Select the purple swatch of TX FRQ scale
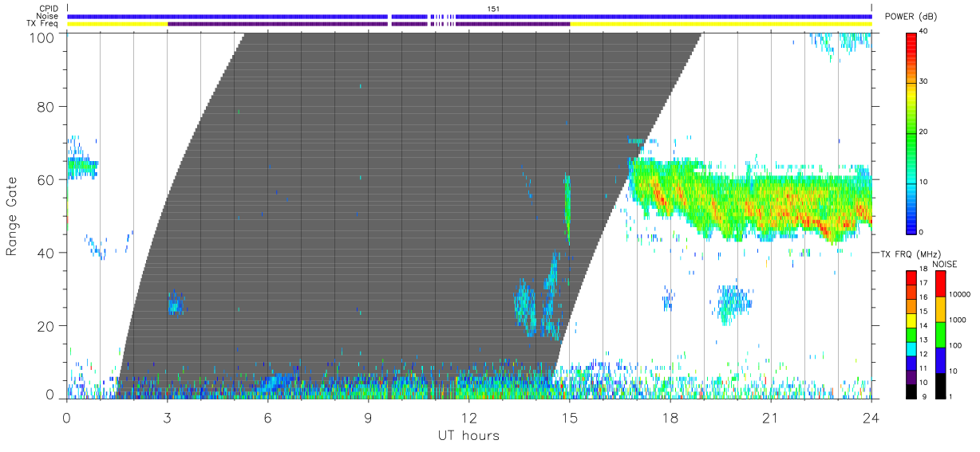980x452 pixels. pos(911,375)
